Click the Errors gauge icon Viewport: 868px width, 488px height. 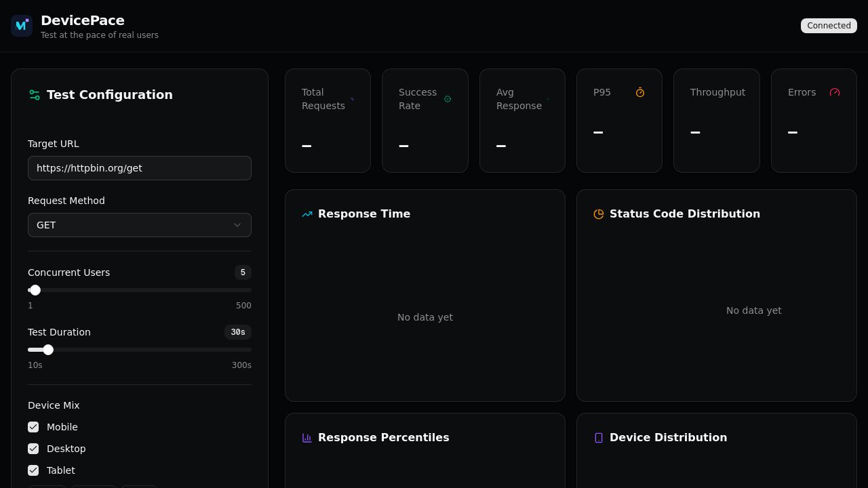point(835,92)
